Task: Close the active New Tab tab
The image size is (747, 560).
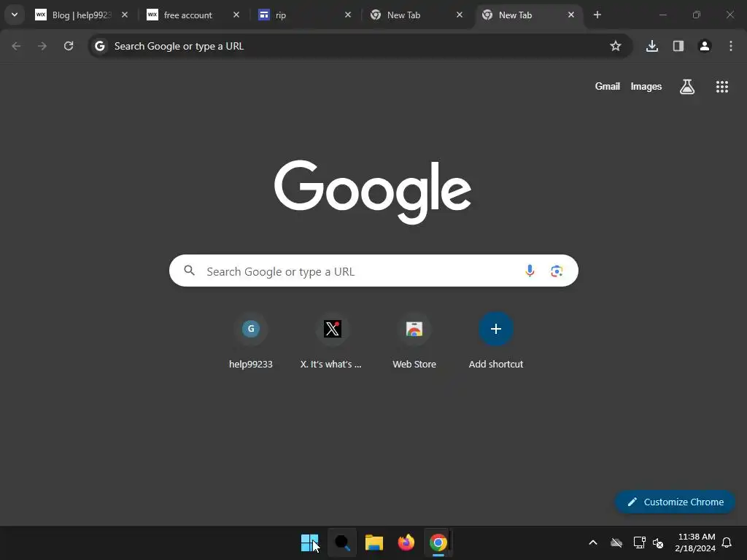Action: click(570, 15)
